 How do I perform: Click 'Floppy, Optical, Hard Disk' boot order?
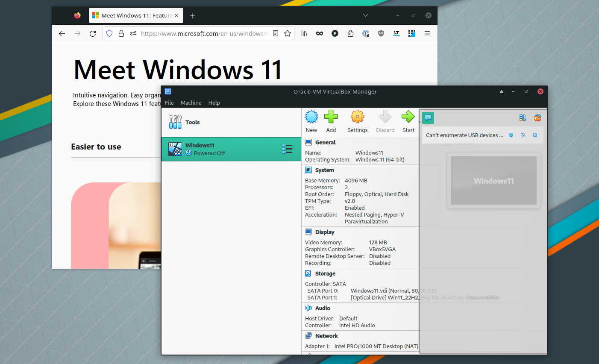376,194
